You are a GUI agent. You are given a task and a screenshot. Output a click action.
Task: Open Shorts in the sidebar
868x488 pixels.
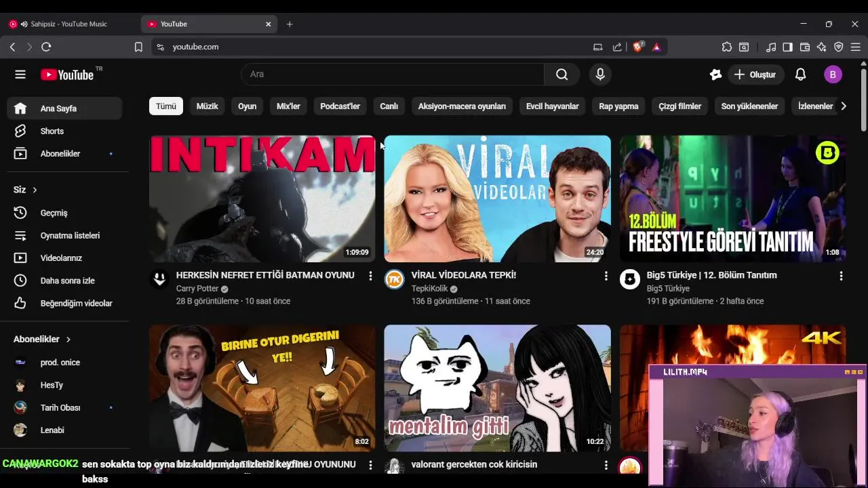tap(64, 131)
